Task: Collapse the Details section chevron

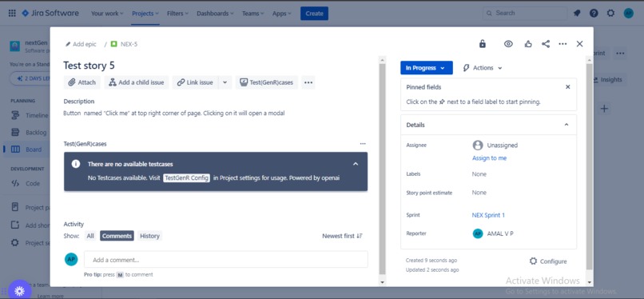Action: (566, 125)
